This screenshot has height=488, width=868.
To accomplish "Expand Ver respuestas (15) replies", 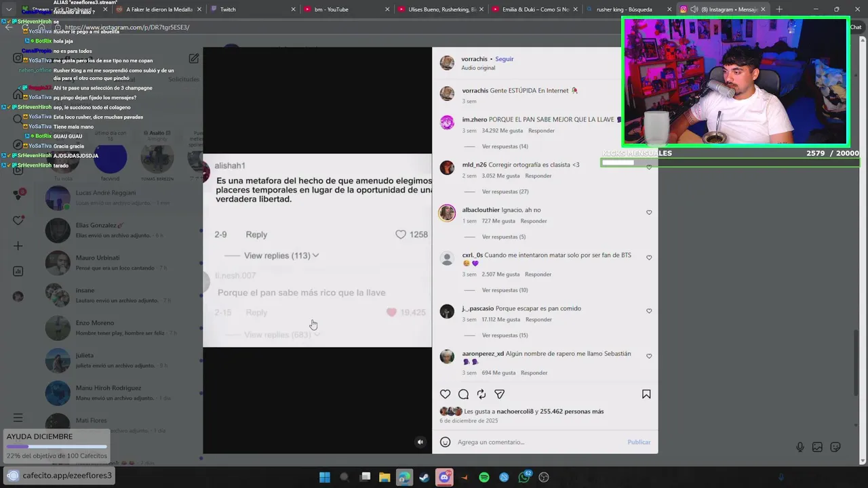I will coord(505,335).
